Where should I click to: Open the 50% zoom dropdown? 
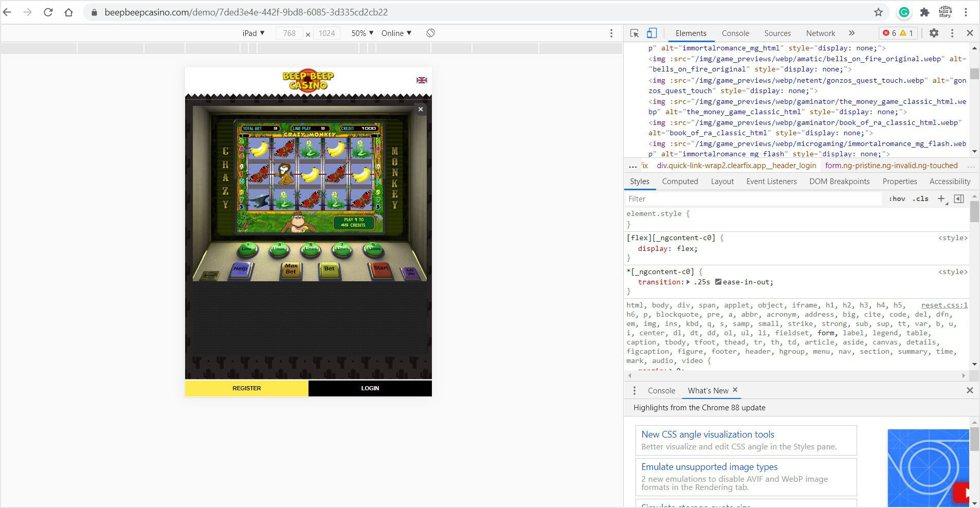pos(362,33)
